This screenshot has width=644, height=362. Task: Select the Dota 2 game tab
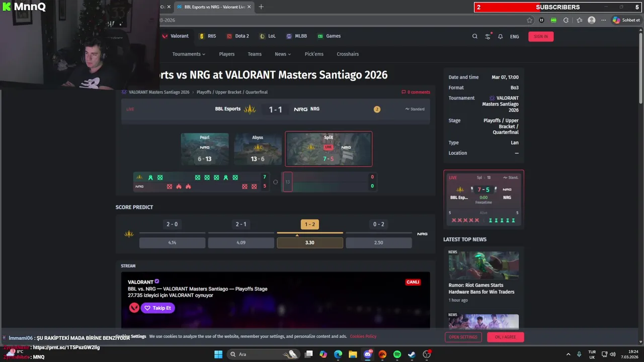pyautogui.click(x=237, y=36)
